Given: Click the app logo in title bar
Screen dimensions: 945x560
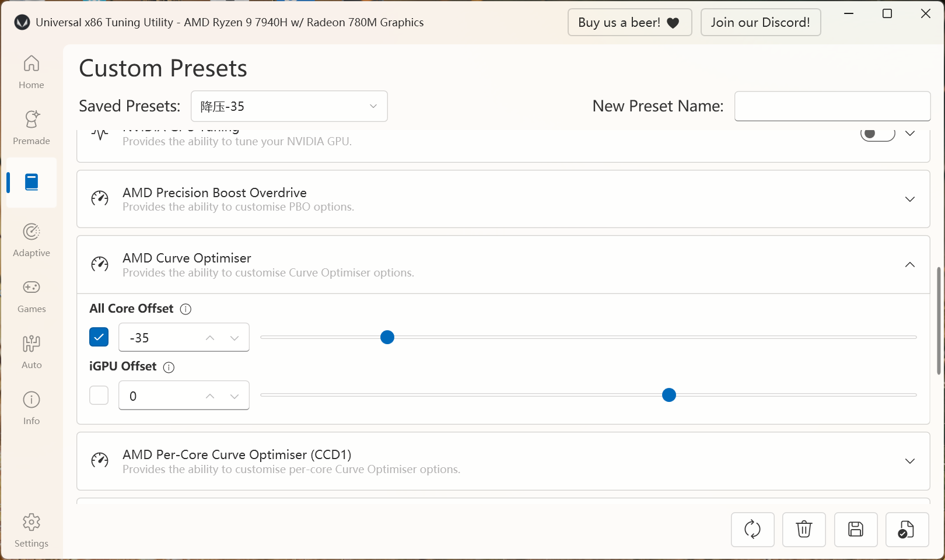Looking at the screenshot, I should click(22, 22).
